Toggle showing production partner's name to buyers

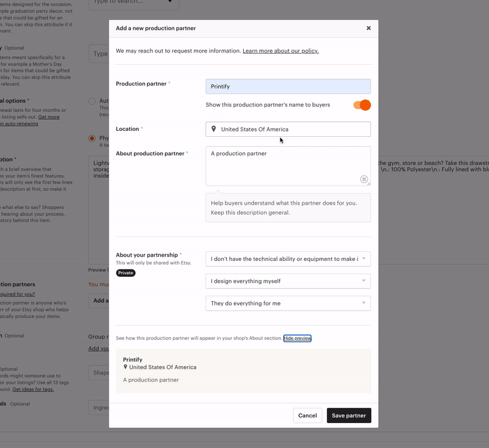(x=362, y=105)
